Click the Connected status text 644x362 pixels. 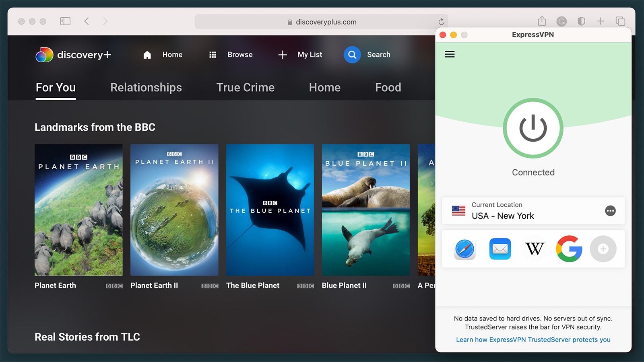533,173
